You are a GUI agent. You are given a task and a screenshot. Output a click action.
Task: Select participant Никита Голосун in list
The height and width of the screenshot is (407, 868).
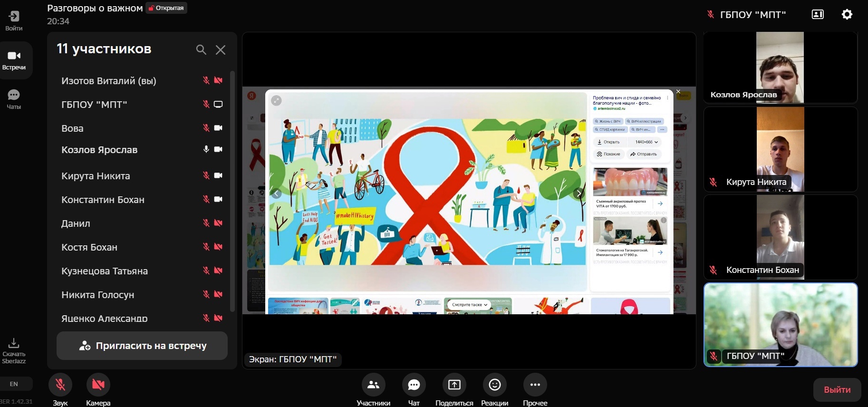pyautogui.click(x=98, y=295)
